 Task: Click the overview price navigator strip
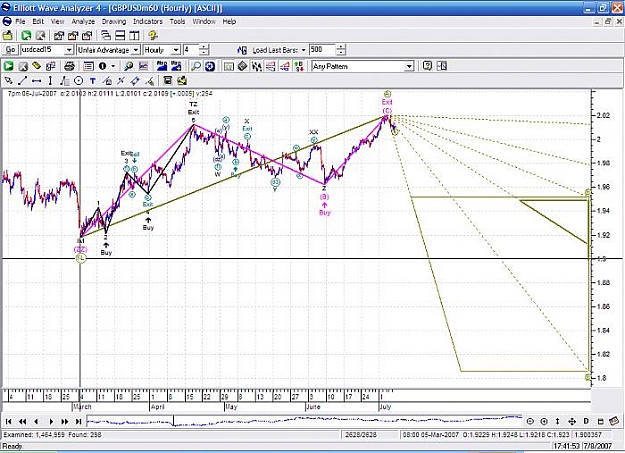point(304,421)
